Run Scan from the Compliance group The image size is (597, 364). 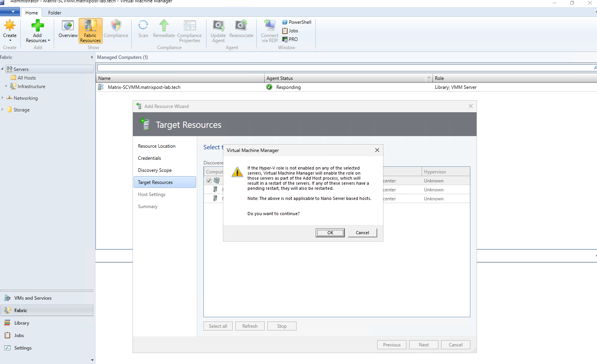point(143,29)
